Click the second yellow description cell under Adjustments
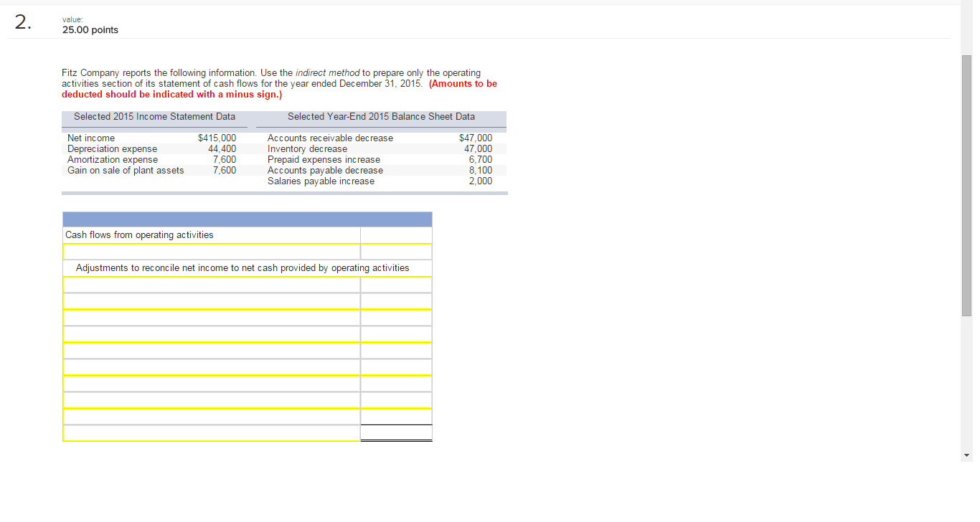 [x=212, y=301]
